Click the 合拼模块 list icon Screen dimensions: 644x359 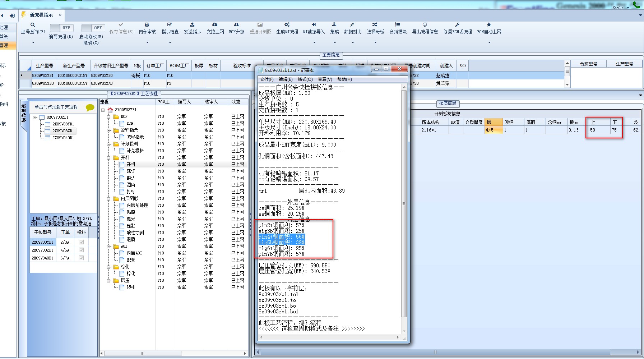pos(398,25)
